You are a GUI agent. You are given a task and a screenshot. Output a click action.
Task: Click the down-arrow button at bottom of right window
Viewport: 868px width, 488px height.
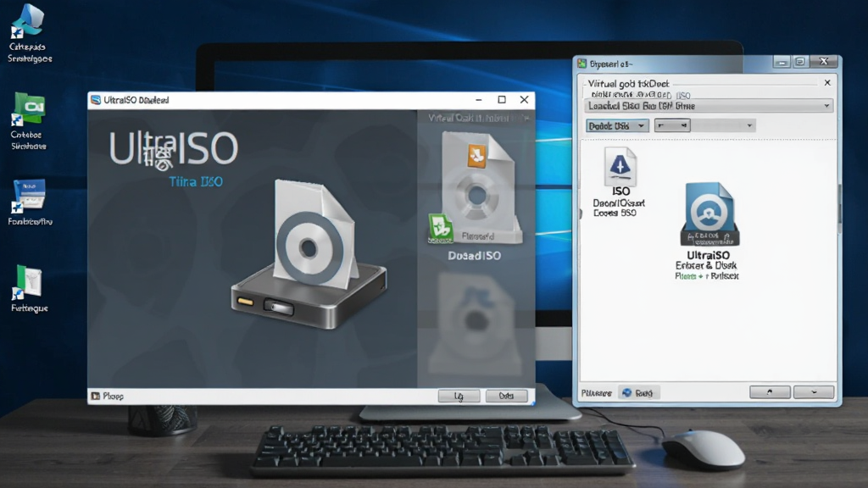click(x=814, y=392)
